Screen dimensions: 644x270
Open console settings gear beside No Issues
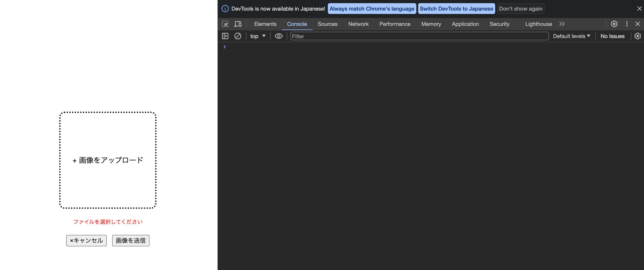point(637,36)
